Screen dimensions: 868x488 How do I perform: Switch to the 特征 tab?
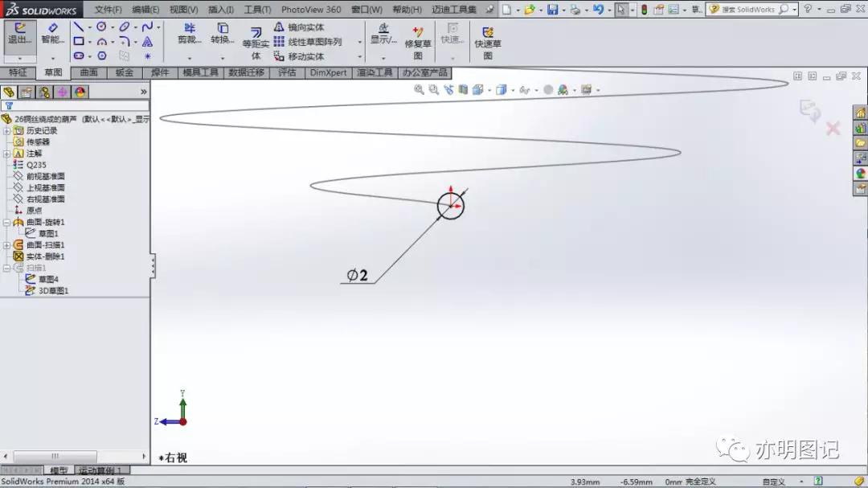18,72
